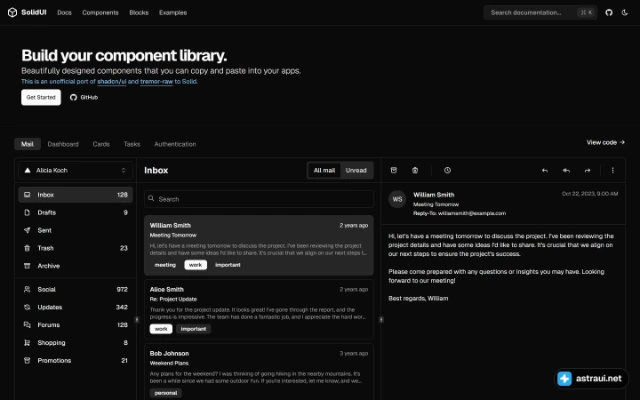Open Trash folder in sidebar

tap(75, 248)
